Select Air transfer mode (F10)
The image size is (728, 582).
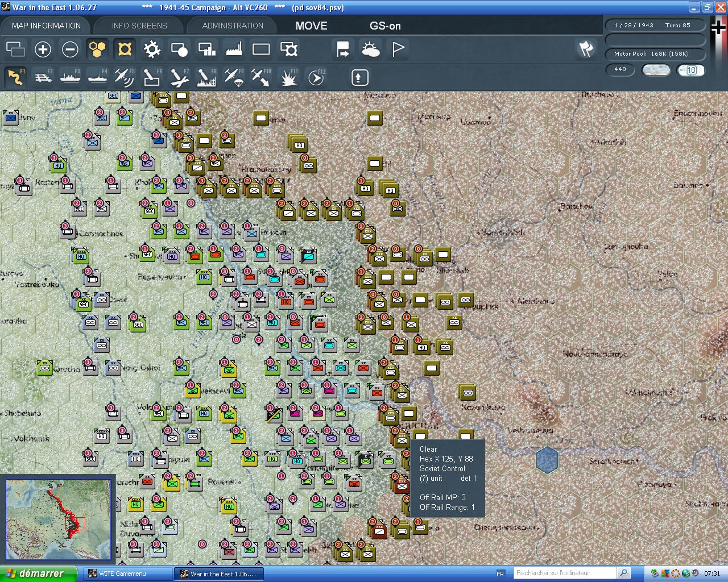click(261, 77)
